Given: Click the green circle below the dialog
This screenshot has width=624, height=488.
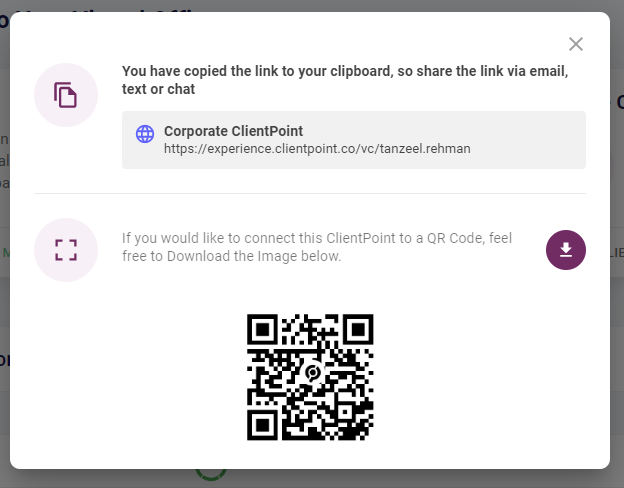Looking at the screenshot, I should [211, 474].
